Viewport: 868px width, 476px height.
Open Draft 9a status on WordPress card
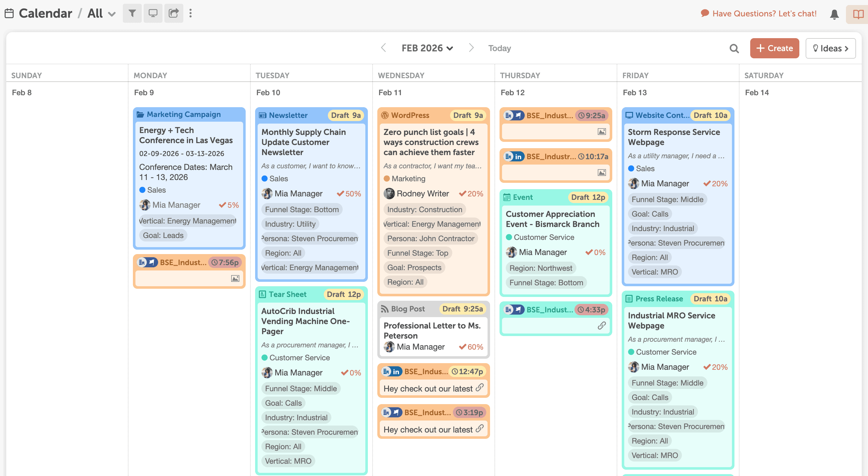click(x=468, y=115)
